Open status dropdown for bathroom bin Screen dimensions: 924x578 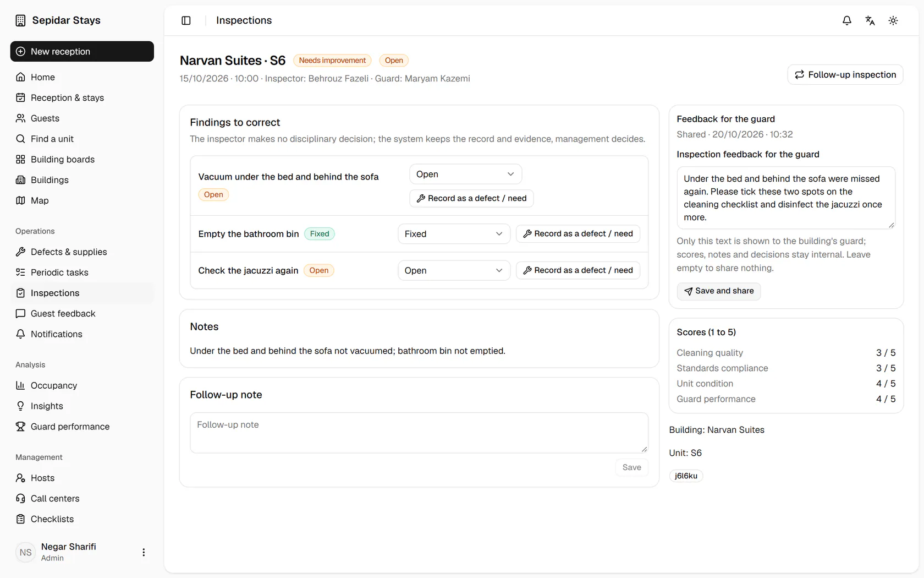[x=454, y=234]
